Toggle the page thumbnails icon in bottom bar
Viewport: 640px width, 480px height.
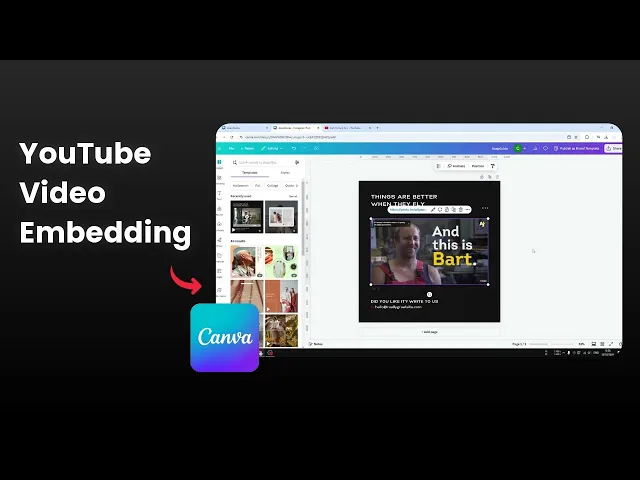click(x=594, y=344)
